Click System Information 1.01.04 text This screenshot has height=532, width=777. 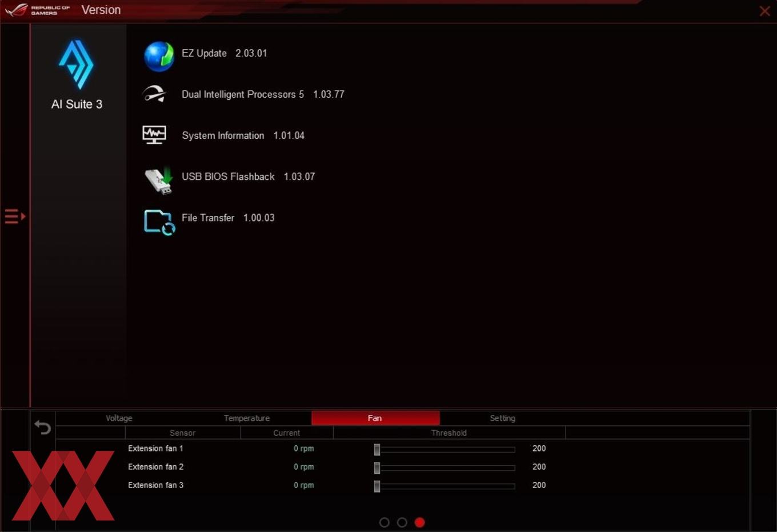[243, 135]
